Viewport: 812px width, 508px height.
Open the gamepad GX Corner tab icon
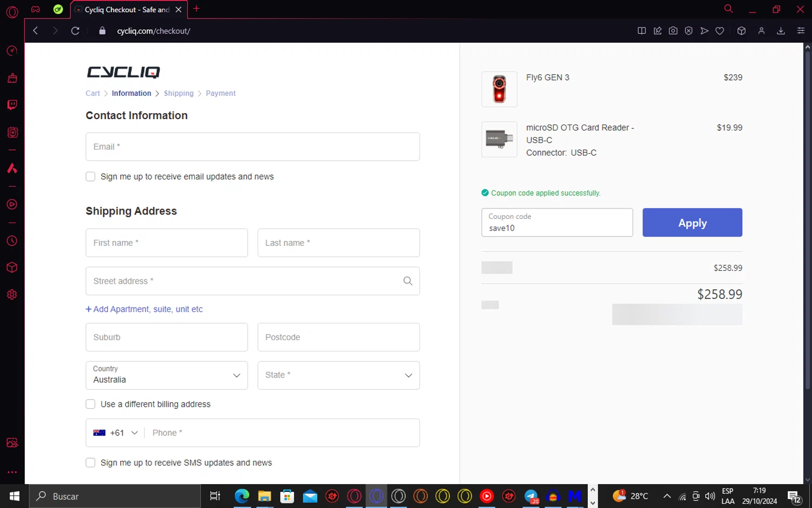(x=35, y=9)
